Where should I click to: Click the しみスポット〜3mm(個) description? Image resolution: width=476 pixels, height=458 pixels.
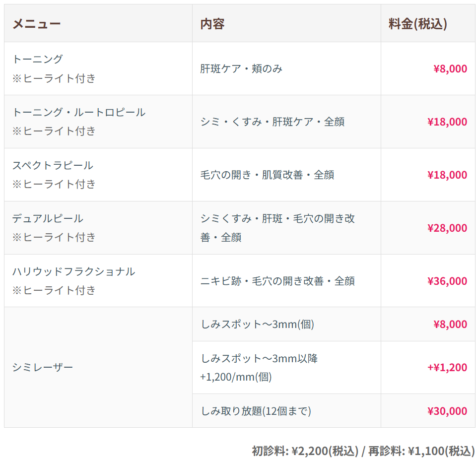[257, 325]
